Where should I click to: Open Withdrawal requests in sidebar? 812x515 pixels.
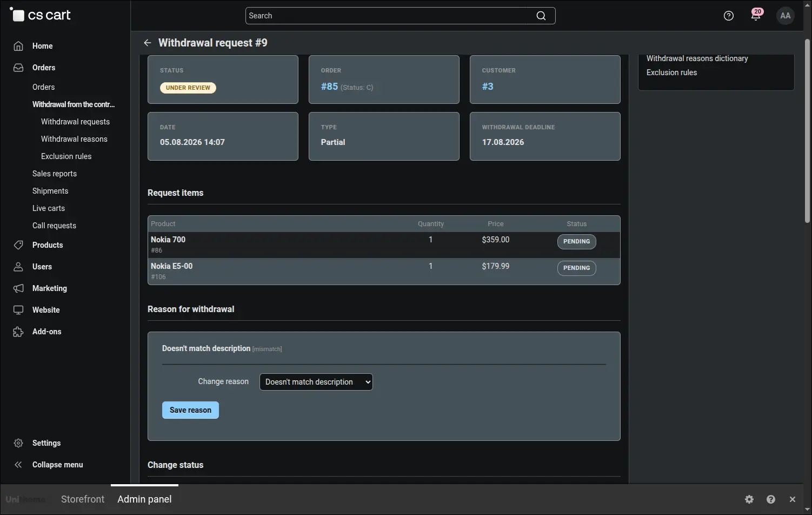tap(75, 122)
